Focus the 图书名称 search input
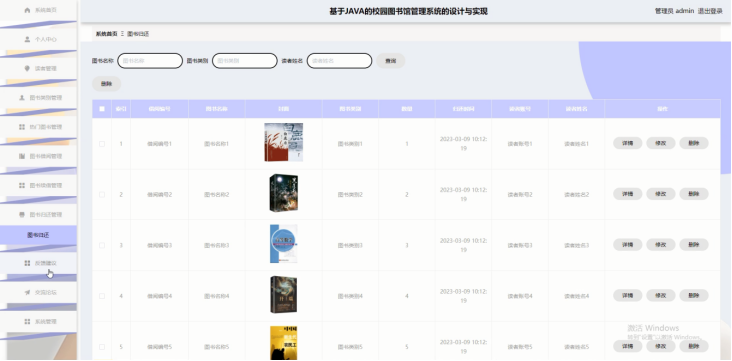Viewport: 732px width, 361px height. [150, 61]
